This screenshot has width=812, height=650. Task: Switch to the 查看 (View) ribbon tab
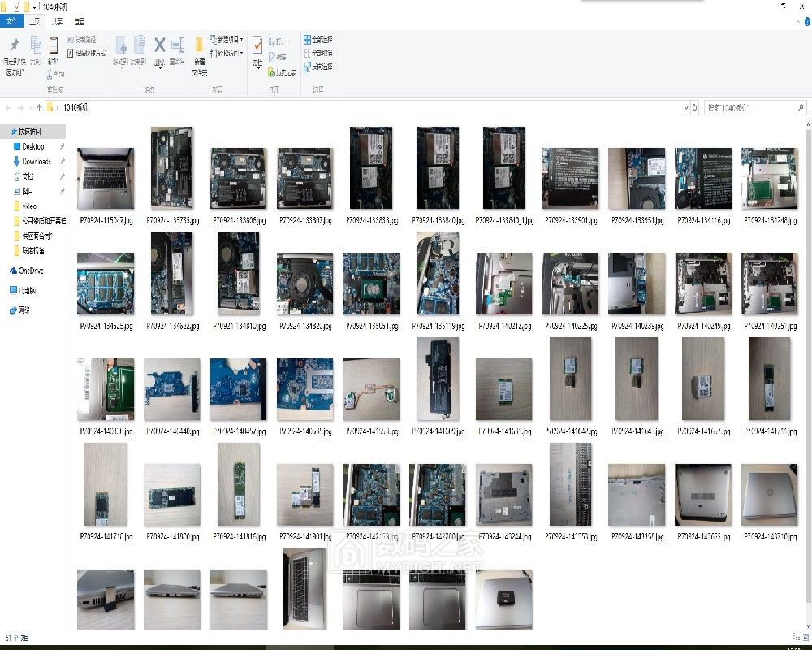(79, 21)
